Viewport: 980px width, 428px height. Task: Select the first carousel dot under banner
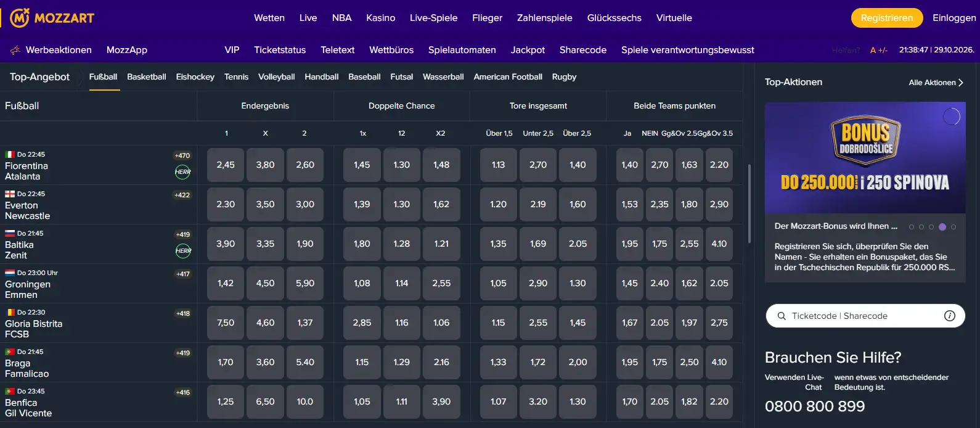coord(912,227)
